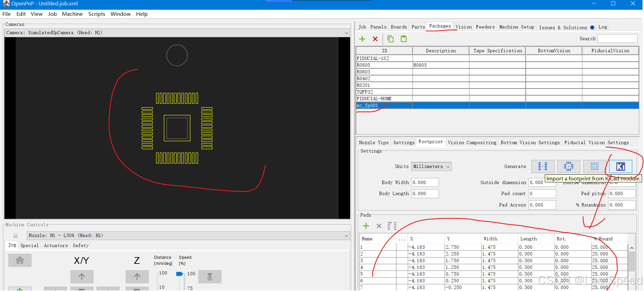Open the Machine menu
This screenshot has width=644, height=291.
click(72, 14)
